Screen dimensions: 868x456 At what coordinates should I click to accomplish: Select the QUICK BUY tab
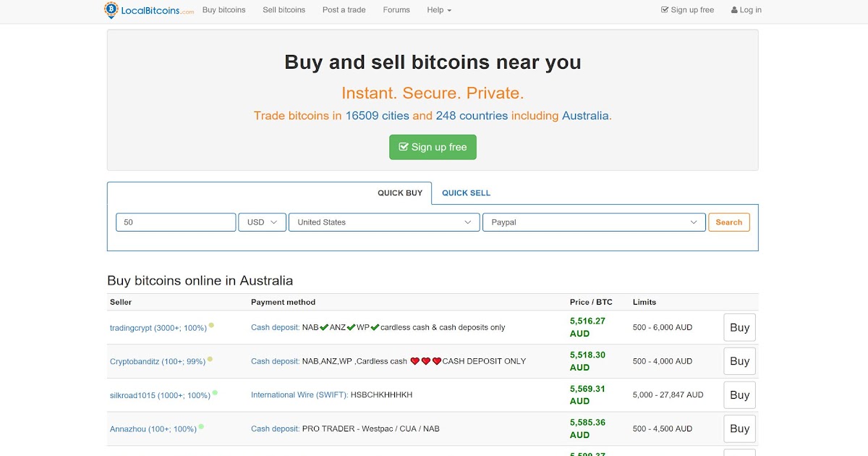pyautogui.click(x=400, y=193)
